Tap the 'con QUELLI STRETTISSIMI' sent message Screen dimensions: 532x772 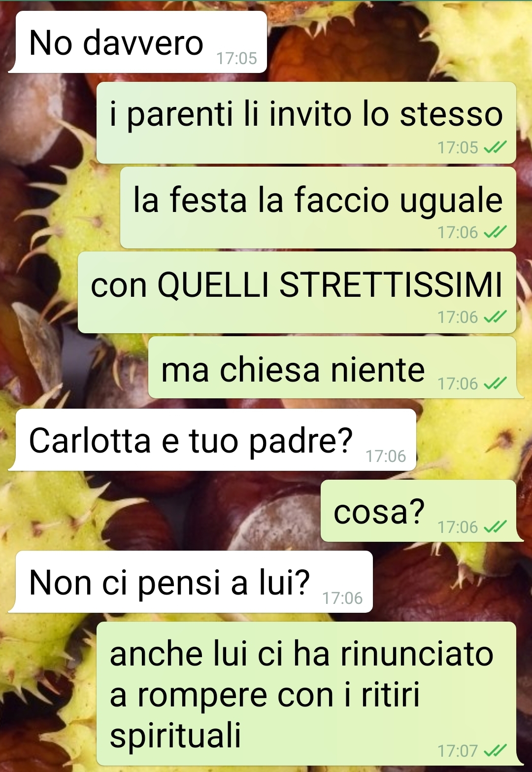pyautogui.click(x=297, y=292)
